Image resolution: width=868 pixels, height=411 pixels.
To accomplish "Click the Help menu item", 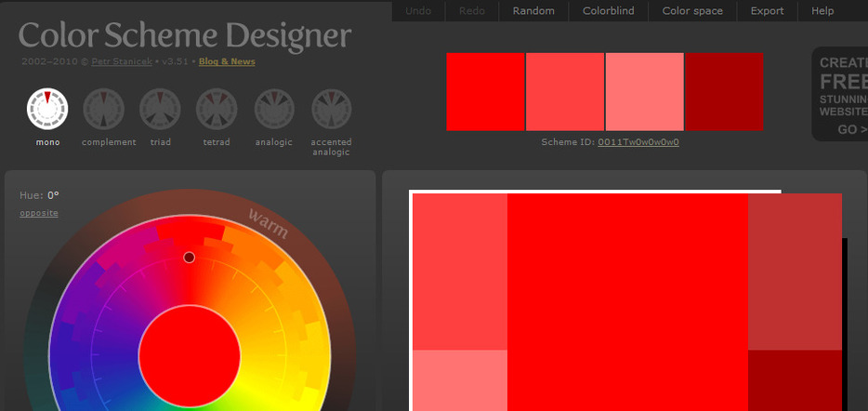I will pyautogui.click(x=822, y=11).
